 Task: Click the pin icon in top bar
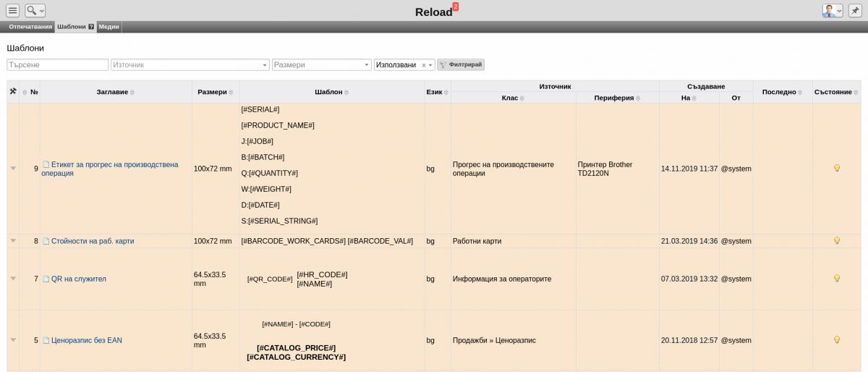point(855,10)
